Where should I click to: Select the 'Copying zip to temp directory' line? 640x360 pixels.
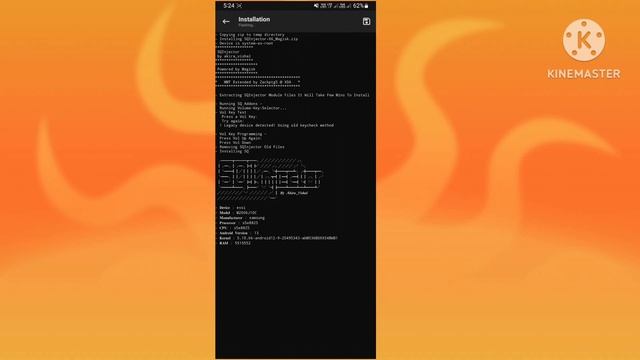251,35
